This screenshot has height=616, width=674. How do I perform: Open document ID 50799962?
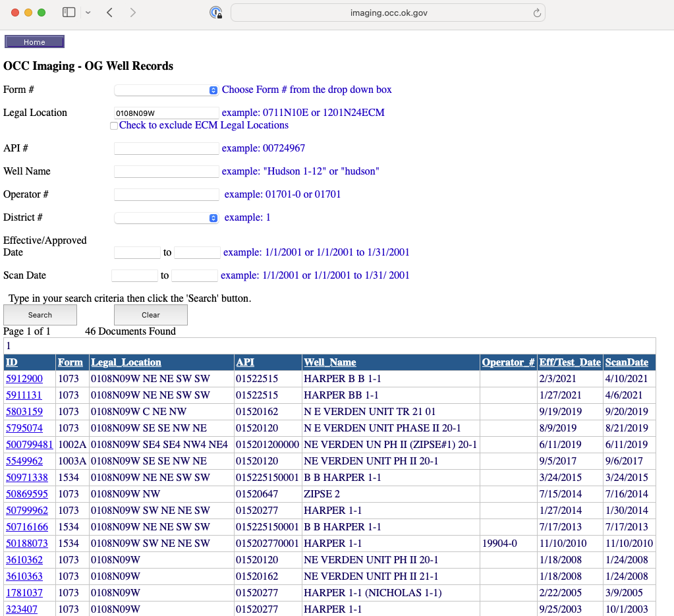click(x=27, y=511)
